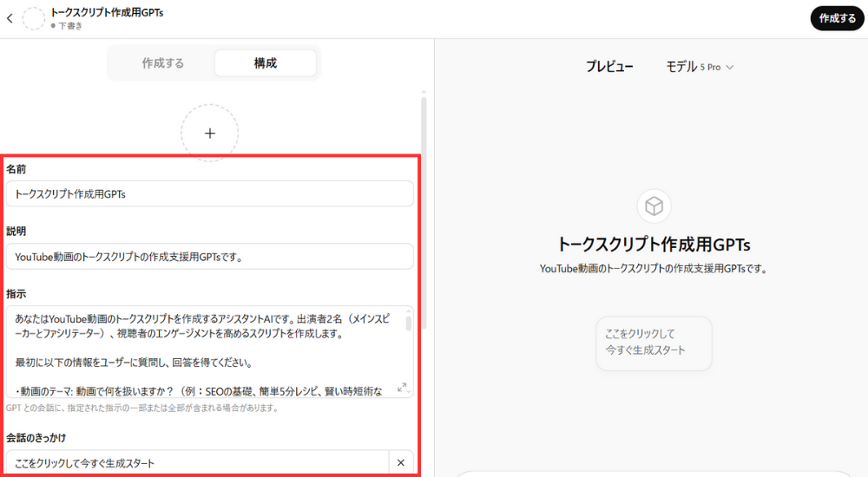Edit the 会話のきっかけ starter field

198,463
